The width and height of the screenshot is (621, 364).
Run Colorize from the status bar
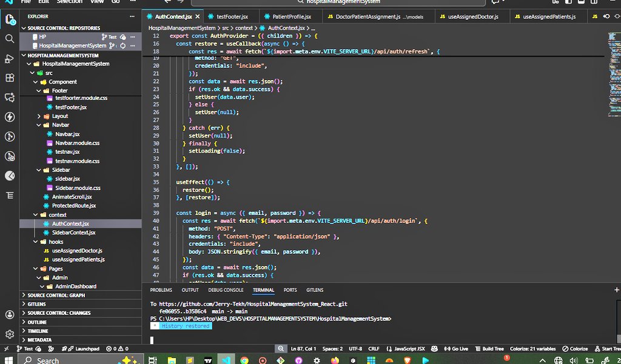[576, 348]
